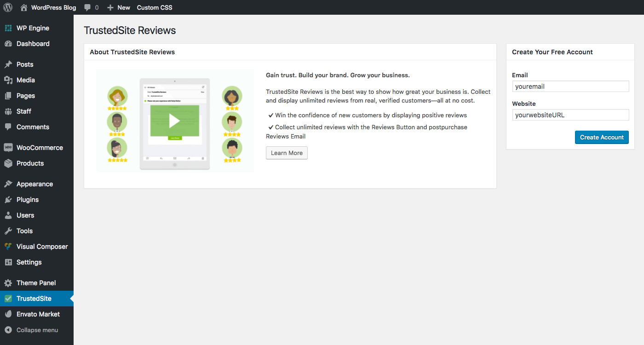The image size is (644, 345).
Task: Open the Posts menu label
Action: [x=25, y=64]
